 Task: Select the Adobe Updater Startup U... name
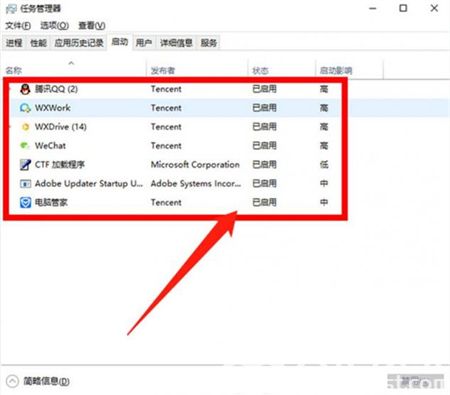tap(89, 184)
